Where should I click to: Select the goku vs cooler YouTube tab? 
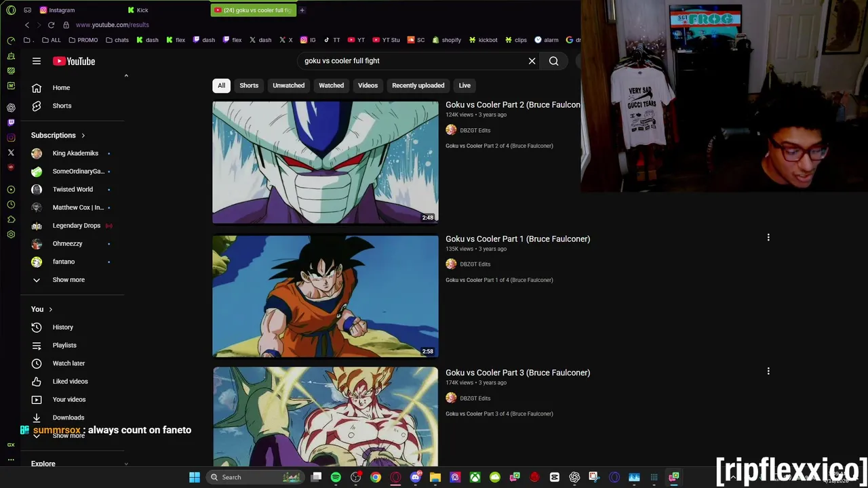[253, 10]
